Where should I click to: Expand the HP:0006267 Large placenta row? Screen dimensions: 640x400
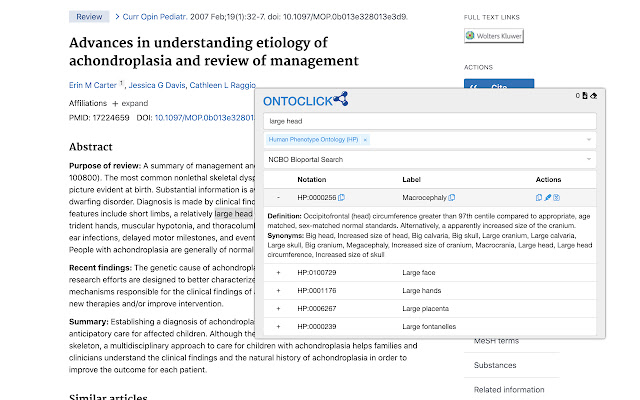(278, 309)
